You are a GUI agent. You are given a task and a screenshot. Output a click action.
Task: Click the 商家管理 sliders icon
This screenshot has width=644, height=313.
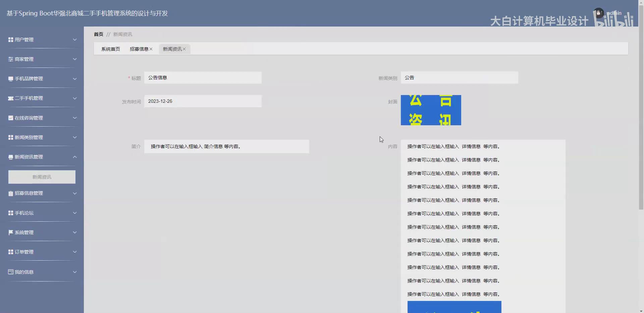pos(11,59)
